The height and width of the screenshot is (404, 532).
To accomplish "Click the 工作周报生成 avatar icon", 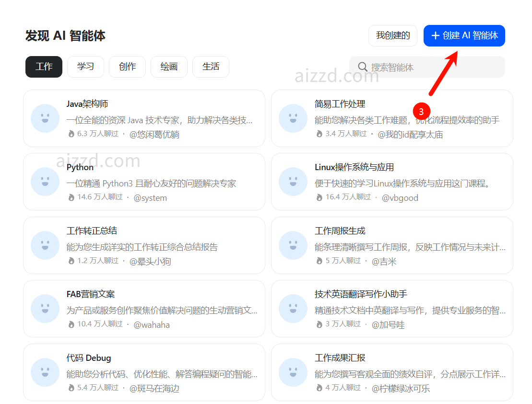I will 293,245.
